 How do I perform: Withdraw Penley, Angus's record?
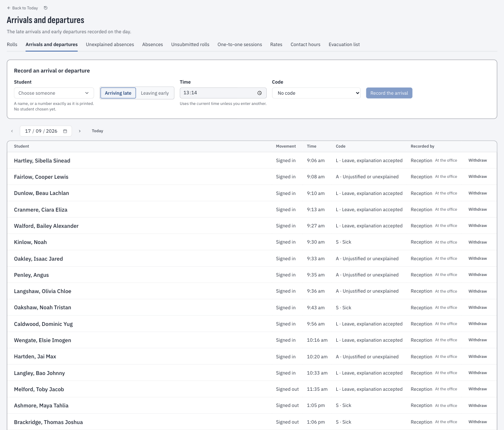pos(478,275)
